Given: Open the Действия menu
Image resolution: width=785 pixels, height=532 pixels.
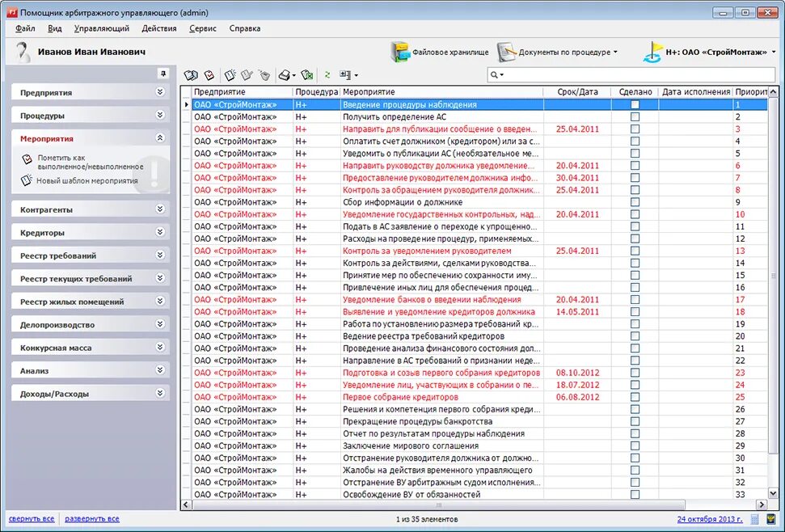Looking at the screenshot, I should click(159, 28).
